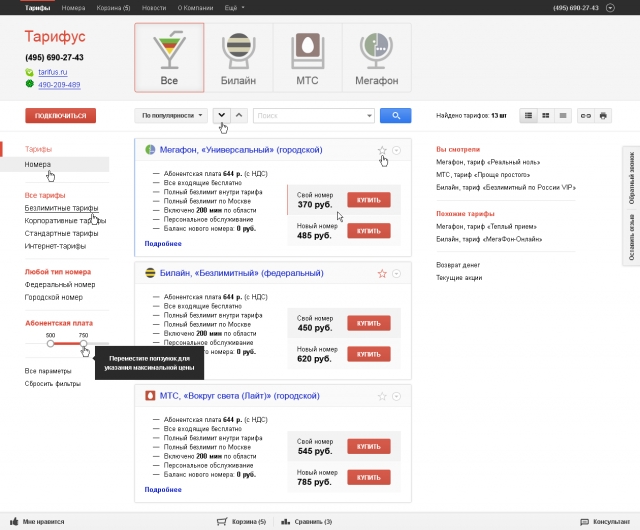The image size is (640, 530).
Task: Filter by Федеральный номер
Action: click(60, 285)
